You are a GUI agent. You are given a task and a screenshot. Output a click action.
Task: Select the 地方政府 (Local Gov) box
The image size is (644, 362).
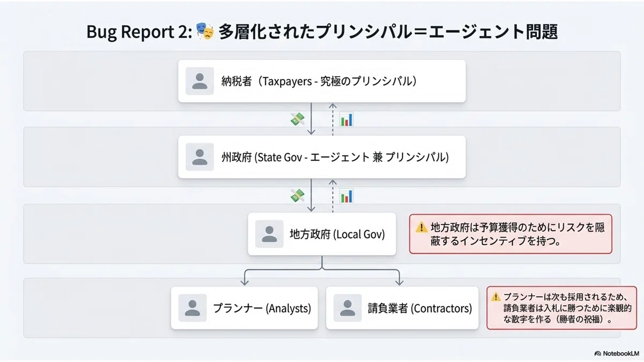(x=322, y=234)
